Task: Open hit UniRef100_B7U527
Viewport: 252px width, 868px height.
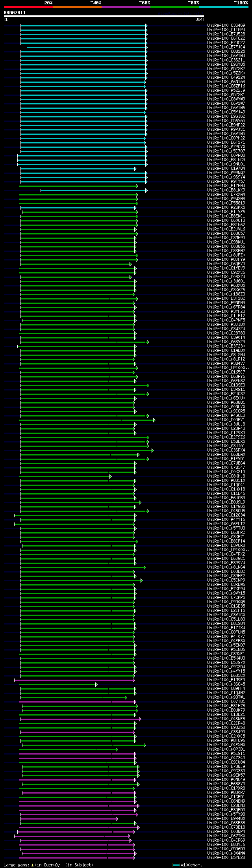Action: 226,43
